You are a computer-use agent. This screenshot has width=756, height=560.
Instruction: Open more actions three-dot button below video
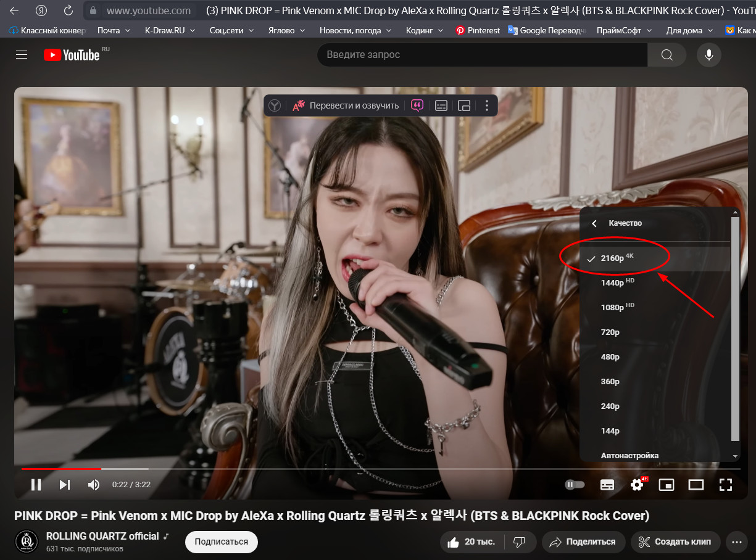point(736,542)
